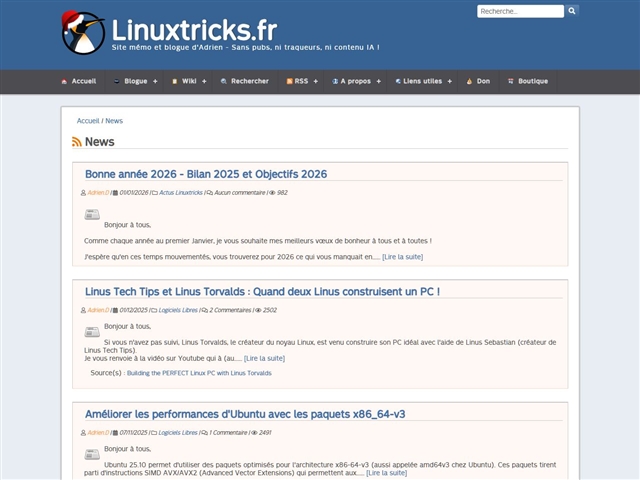The height and width of the screenshot is (480, 640).
Task: Click view count 2502 on Linus post
Action: pyautogui.click(x=270, y=310)
